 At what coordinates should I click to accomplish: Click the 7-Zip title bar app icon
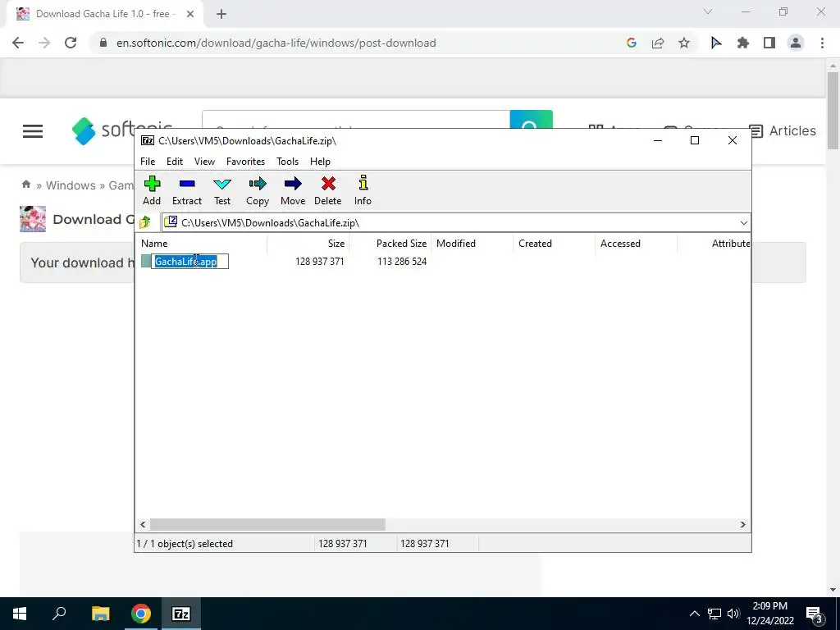(x=148, y=140)
